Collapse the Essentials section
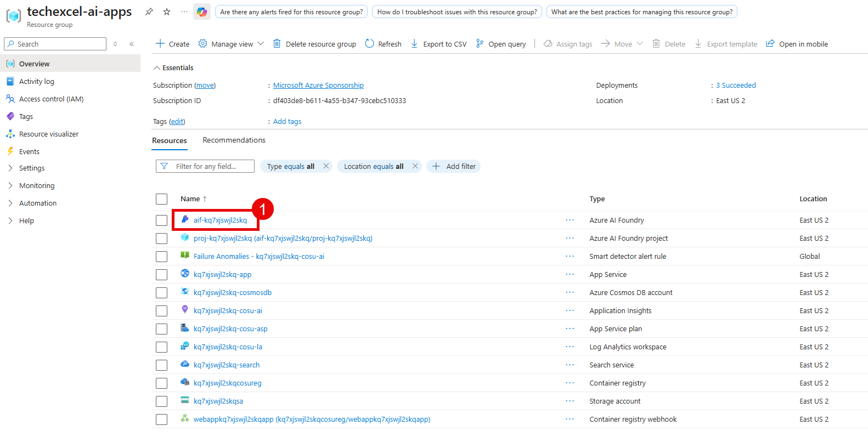Viewport: 868px width, 442px height. pos(173,68)
